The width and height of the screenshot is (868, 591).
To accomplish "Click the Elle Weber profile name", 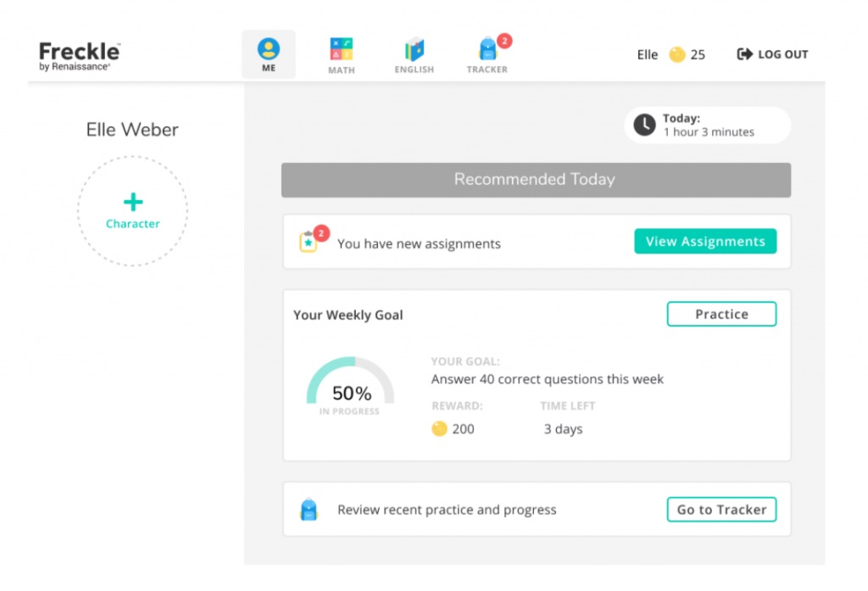I will pyautogui.click(x=132, y=130).
